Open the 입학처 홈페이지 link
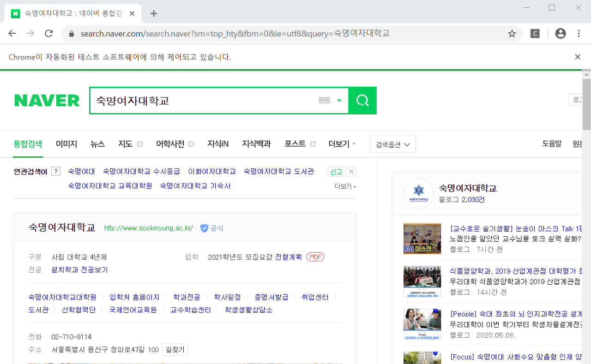 (x=135, y=297)
